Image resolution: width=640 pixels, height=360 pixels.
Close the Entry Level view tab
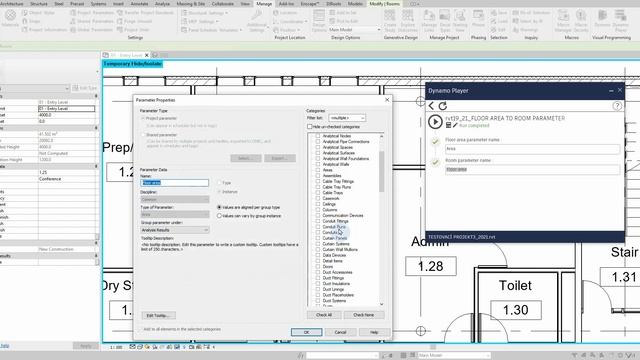point(147,55)
